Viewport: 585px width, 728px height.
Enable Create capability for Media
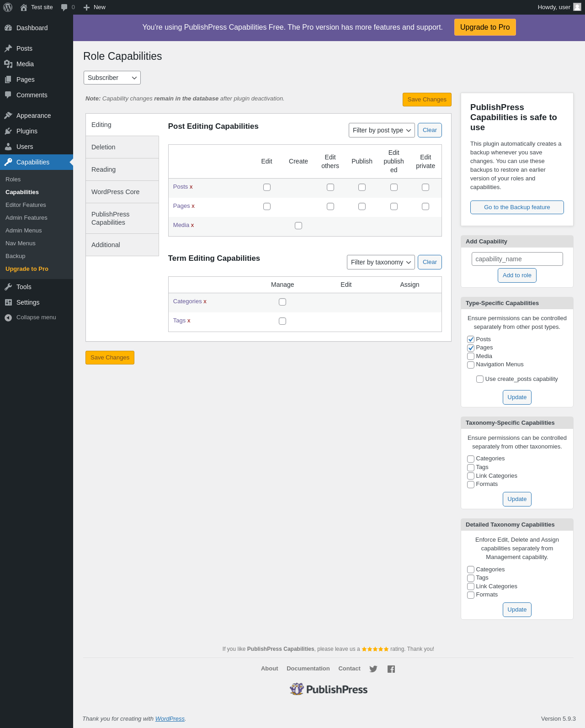click(x=298, y=226)
